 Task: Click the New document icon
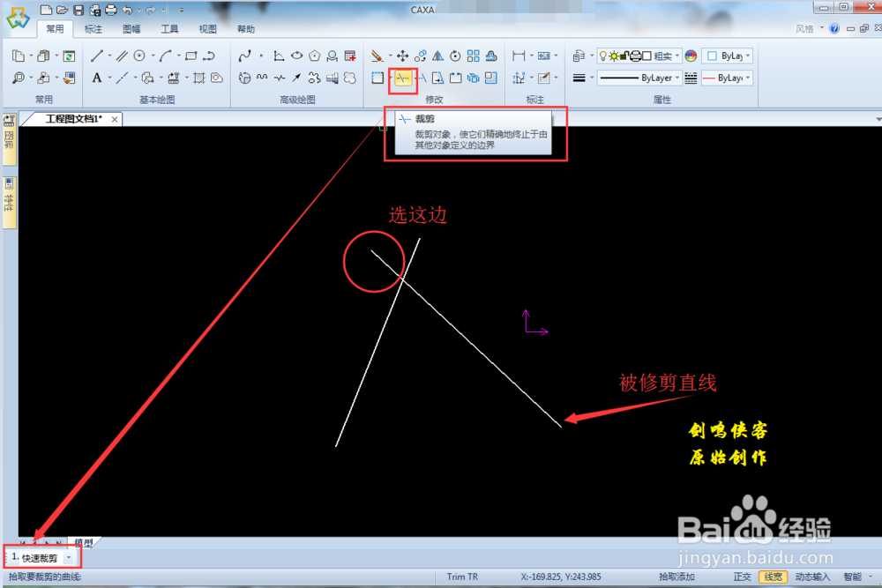[x=46, y=10]
